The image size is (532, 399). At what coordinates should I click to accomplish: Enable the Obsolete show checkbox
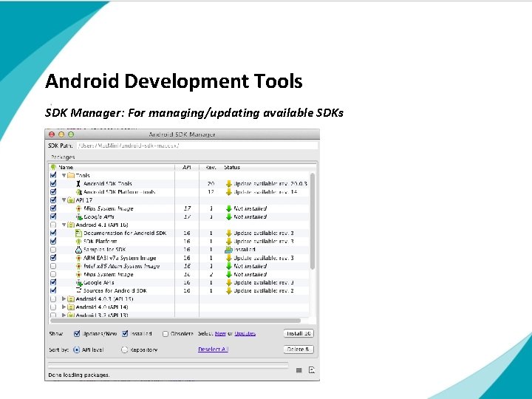(166, 334)
